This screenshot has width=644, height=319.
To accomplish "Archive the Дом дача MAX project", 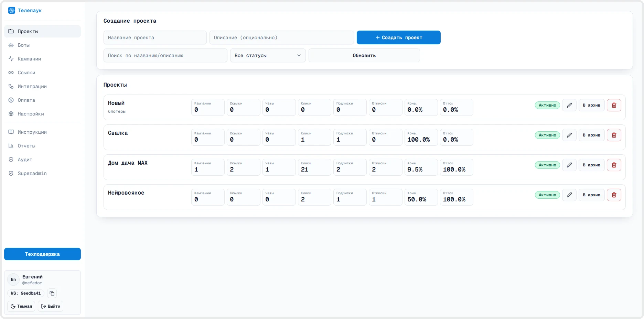I will coord(592,165).
